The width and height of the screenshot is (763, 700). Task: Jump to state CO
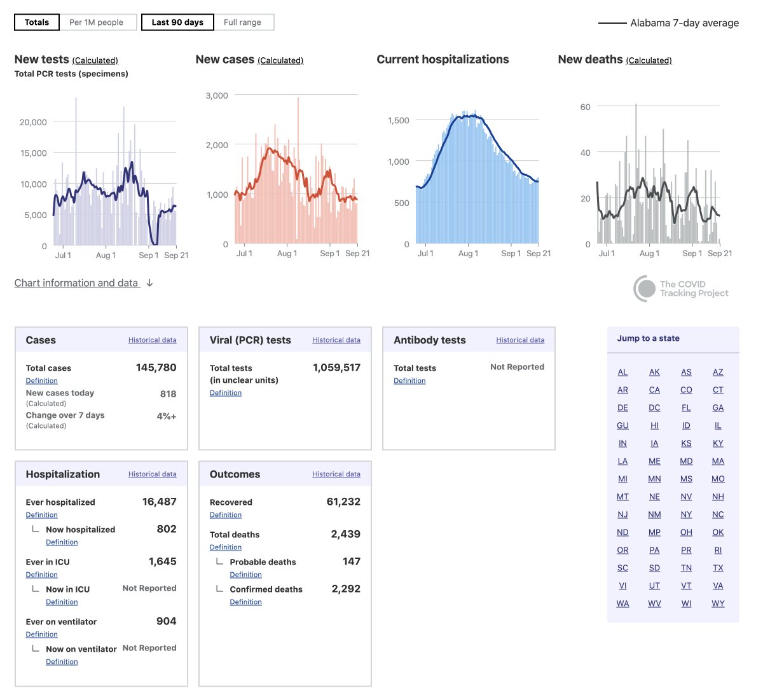click(686, 390)
